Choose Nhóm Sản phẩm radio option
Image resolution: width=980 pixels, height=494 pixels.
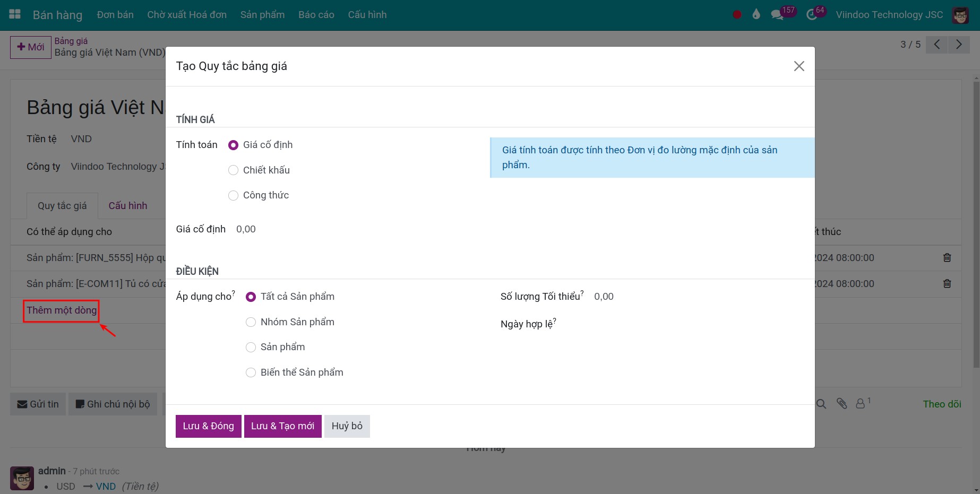pos(251,322)
